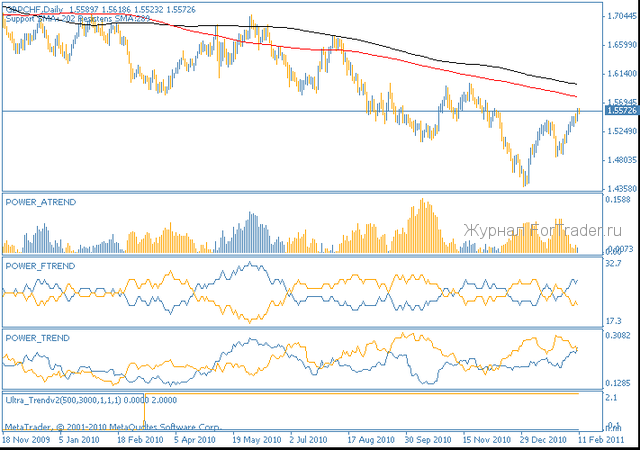Click the POWER_TREND scale value 0.1285
The image size is (640, 450).
(x=618, y=383)
